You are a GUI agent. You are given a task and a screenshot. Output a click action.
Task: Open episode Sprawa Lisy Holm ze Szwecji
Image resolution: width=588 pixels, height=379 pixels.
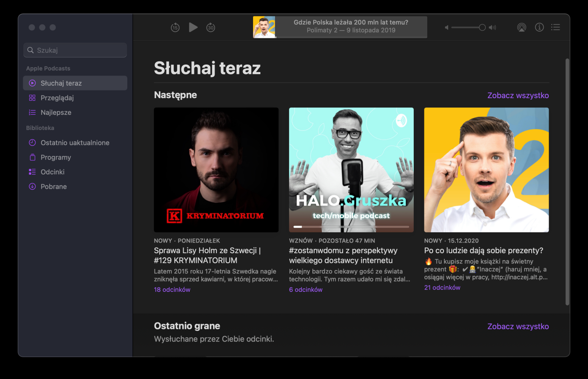(207, 255)
